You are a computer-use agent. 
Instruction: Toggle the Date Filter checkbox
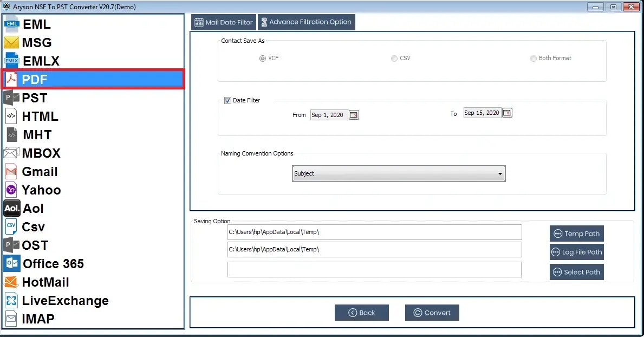(x=227, y=100)
